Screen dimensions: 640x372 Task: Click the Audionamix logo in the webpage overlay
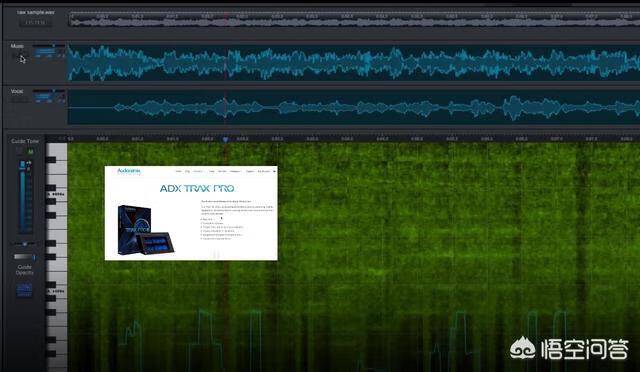point(129,171)
